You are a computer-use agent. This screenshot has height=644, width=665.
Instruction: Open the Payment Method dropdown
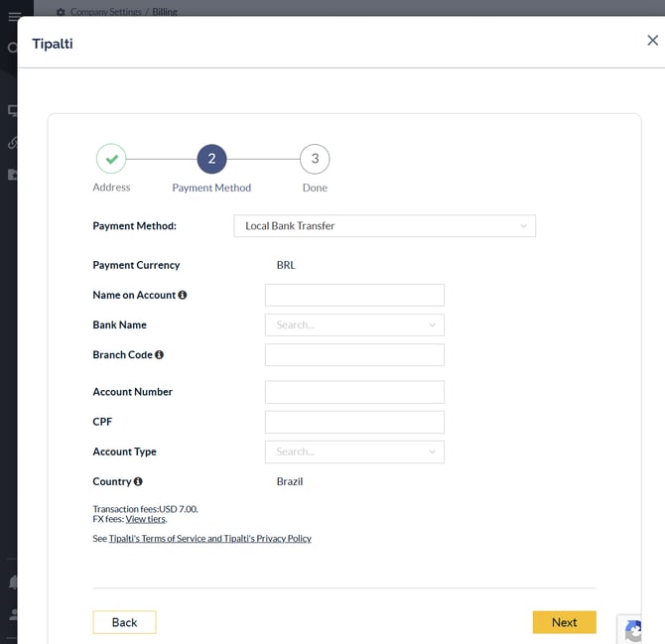click(385, 226)
